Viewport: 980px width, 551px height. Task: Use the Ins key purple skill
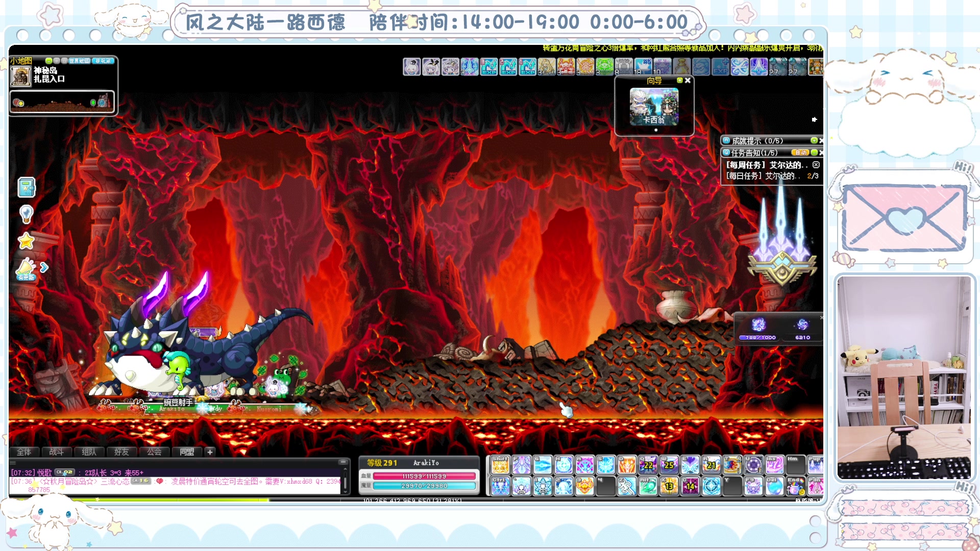click(x=774, y=465)
